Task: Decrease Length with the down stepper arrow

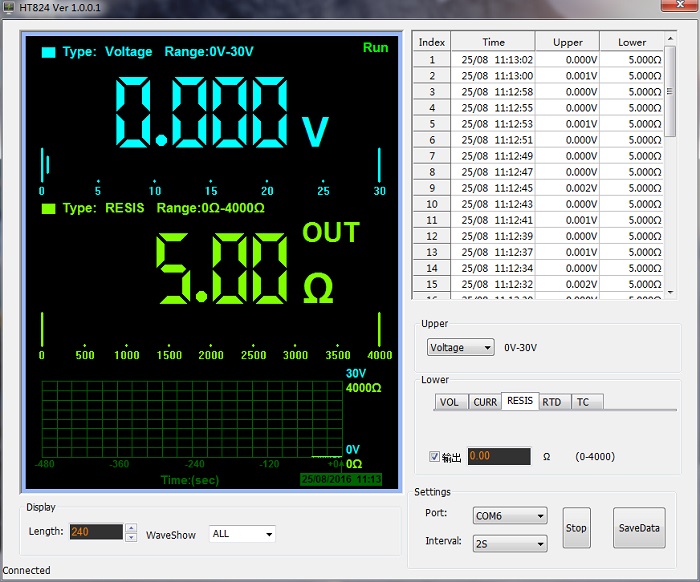Action: tap(130, 537)
